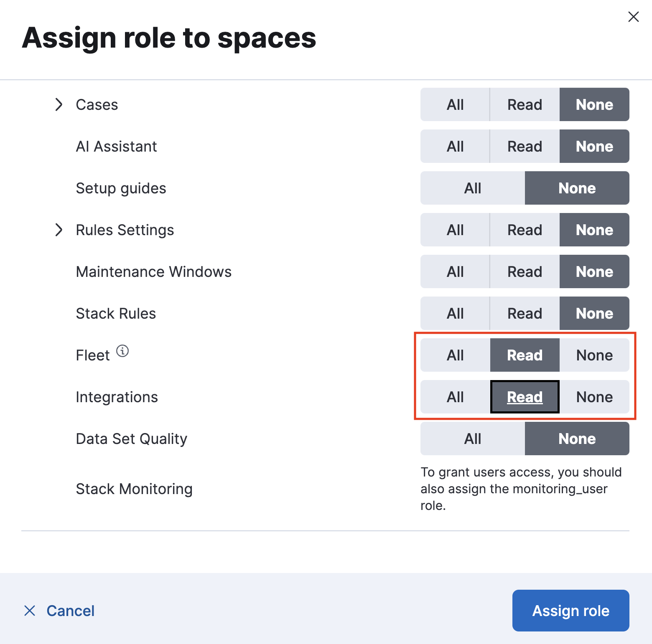Close the Assign role flyout
652x644 pixels.
point(633,17)
